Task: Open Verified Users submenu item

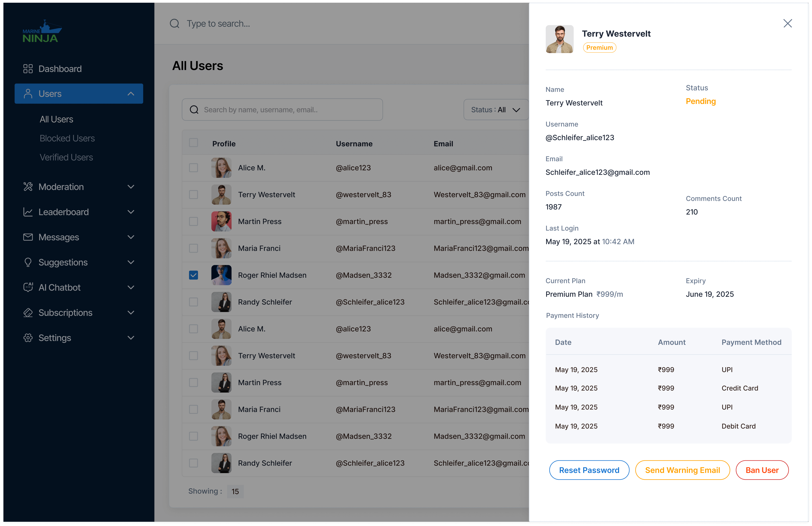Action: click(66, 157)
